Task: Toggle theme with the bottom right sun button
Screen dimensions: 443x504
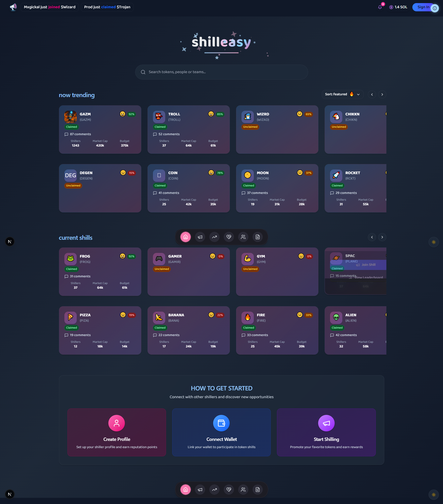Action: click(x=434, y=495)
